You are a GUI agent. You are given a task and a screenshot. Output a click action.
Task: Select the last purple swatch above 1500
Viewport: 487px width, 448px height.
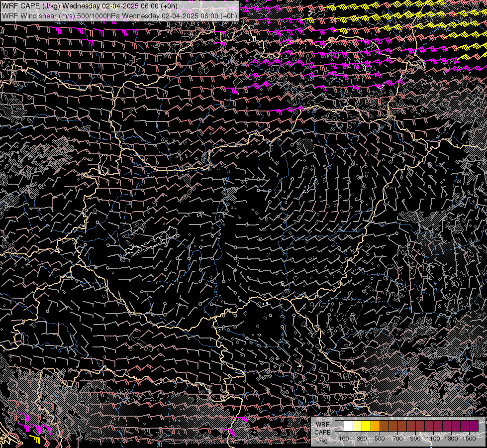474,426
